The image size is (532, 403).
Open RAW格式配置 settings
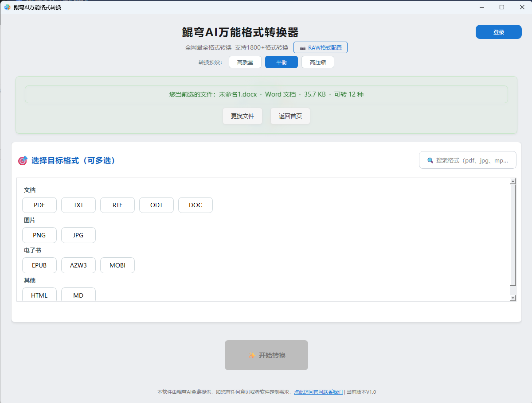[321, 48]
